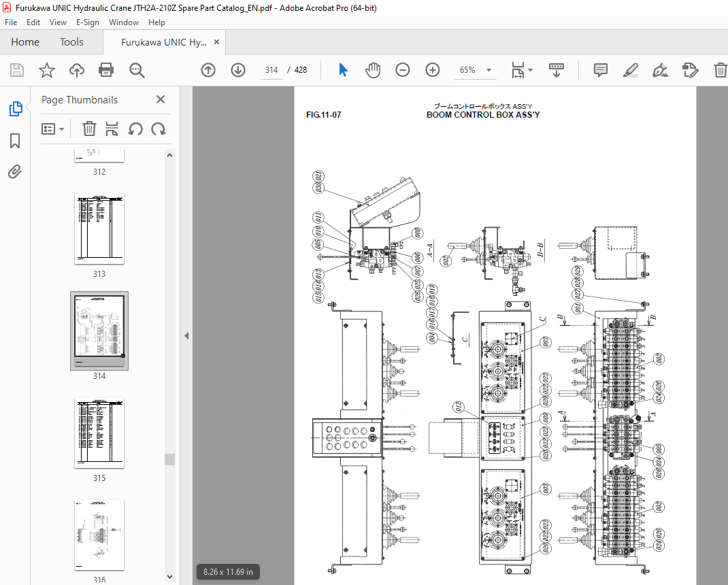Select page 313 thumbnail
Viewport: 728px width, 585px height.
pos(99,229)
